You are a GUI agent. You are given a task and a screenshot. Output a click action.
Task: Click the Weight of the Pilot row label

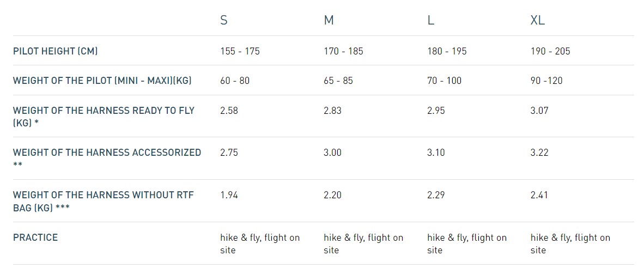[102, 81]
